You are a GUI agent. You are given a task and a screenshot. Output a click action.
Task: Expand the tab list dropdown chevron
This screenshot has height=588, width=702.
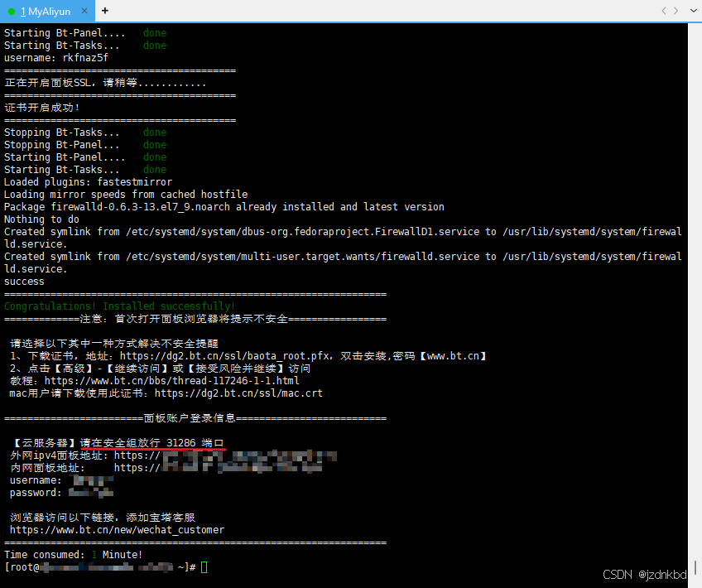[694, 10]
